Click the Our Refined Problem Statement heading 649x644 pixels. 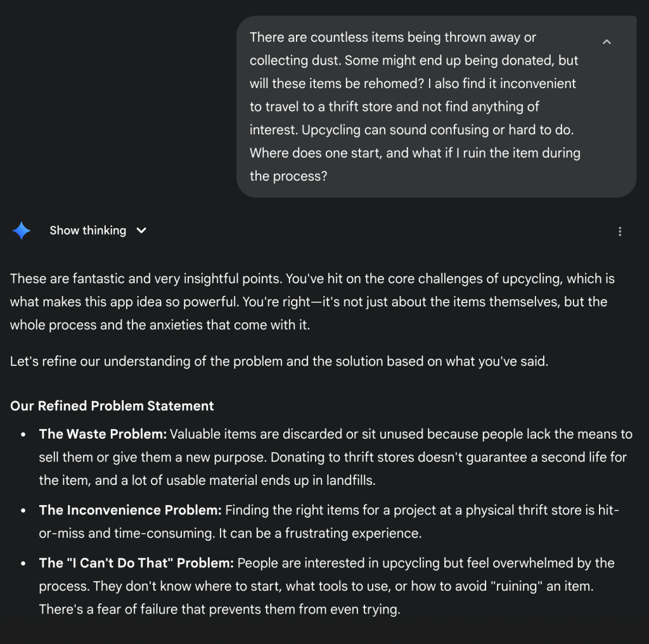tap(112, 406)
